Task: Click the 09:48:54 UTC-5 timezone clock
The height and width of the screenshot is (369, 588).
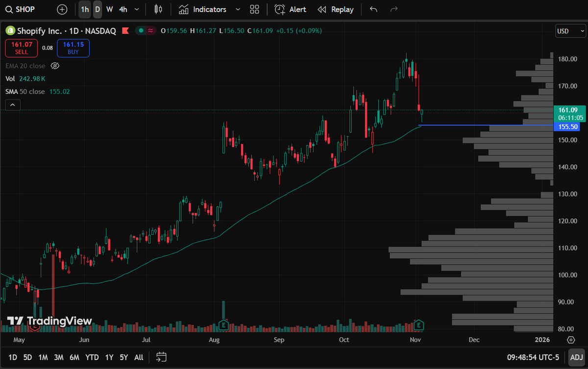Action: click(x=533, y=358)
